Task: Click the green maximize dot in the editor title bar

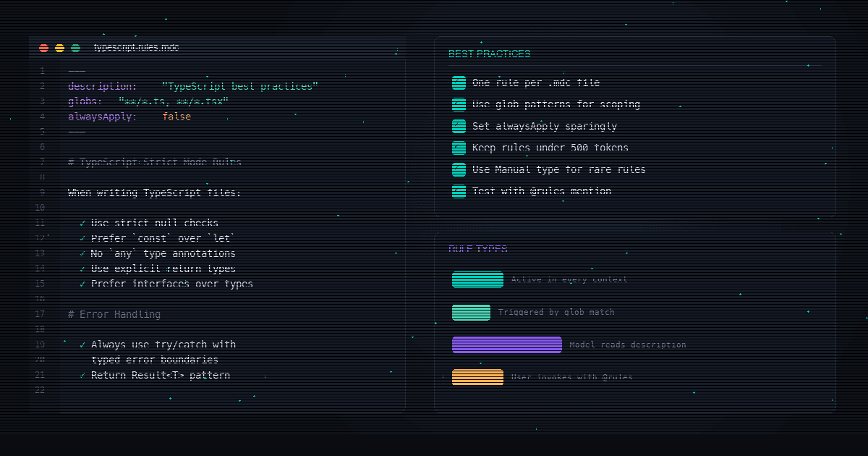Action: (x=75, y=48)
